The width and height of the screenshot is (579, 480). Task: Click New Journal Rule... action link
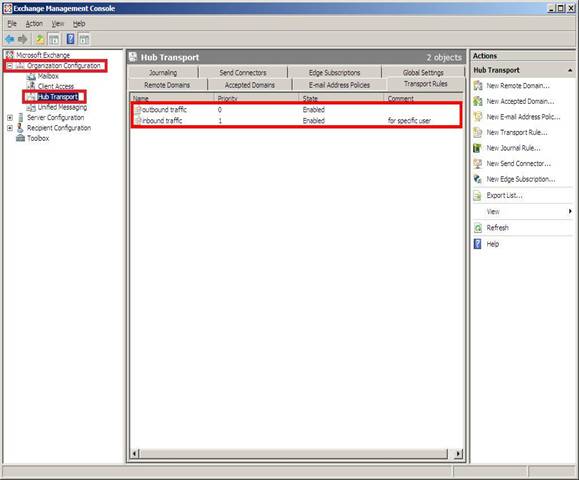[x=513, y=148]
